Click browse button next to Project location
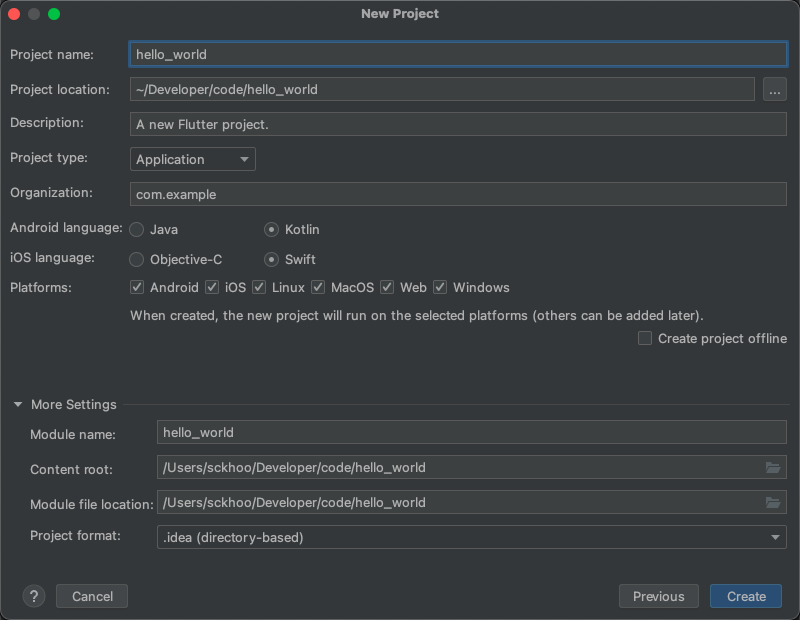Viewport: 800px width, 620px height. 774,90
